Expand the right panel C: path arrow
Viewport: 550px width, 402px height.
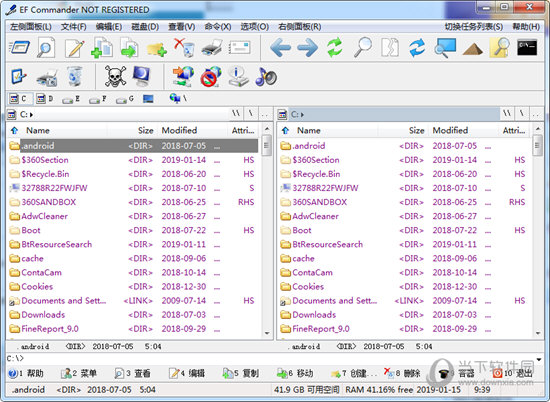click(302, 115)
